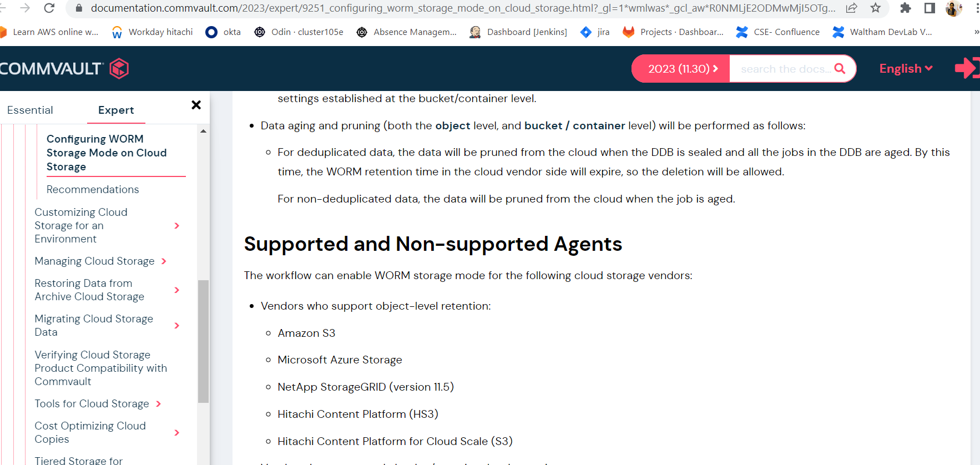Click 'Hitachi Content Platform for Cloud Scale (S3)'
The width and height of the screenshot is (980, 465).
point(395,441)
